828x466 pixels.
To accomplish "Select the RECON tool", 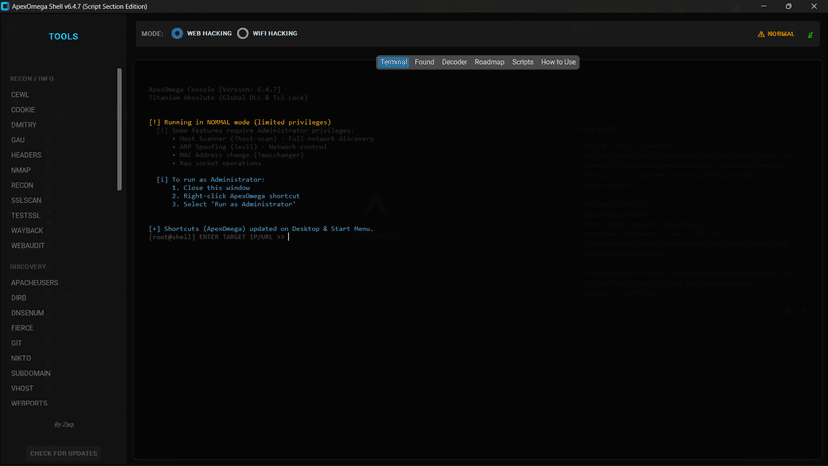I will [22, 185].
